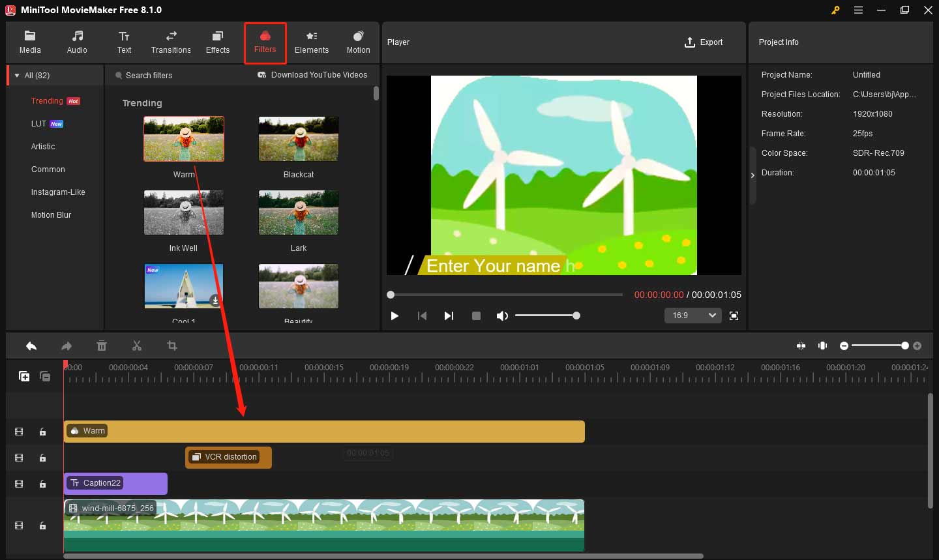Viewport: 939px width, 560px height.
Task: Undo the last action
Action: point(31,346)
